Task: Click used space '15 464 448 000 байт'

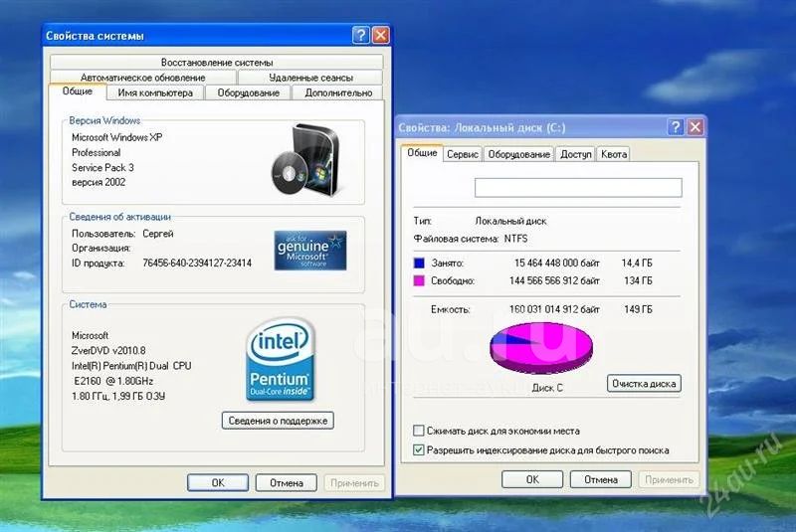Action: 557,263
